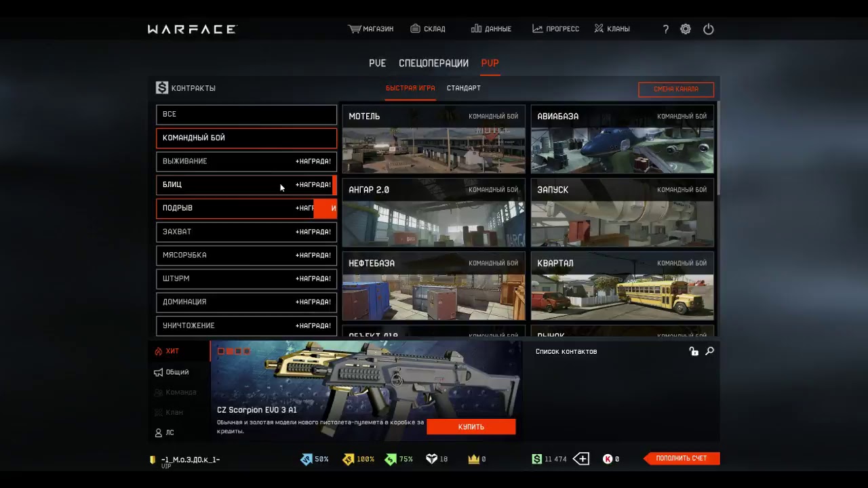The image size is (868, 488).
Task: Select the Доминация mode filter
Action: [246, 302]
